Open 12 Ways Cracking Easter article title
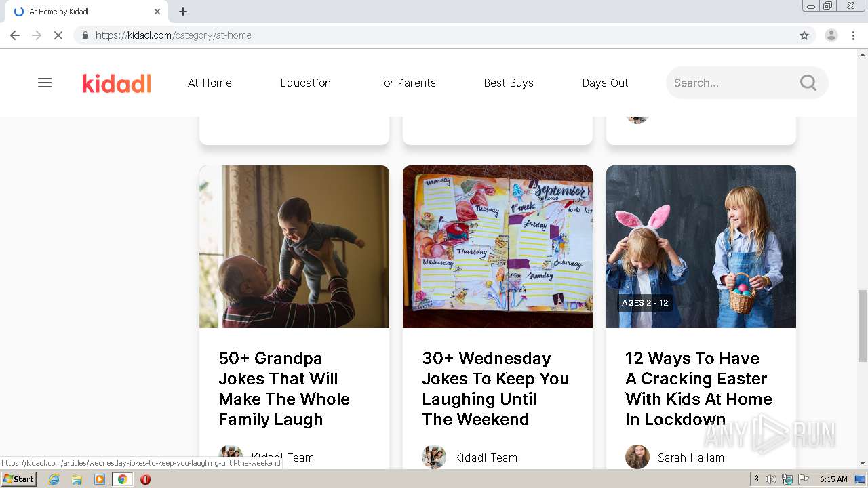868x488 pixels. tap(699, 388)
